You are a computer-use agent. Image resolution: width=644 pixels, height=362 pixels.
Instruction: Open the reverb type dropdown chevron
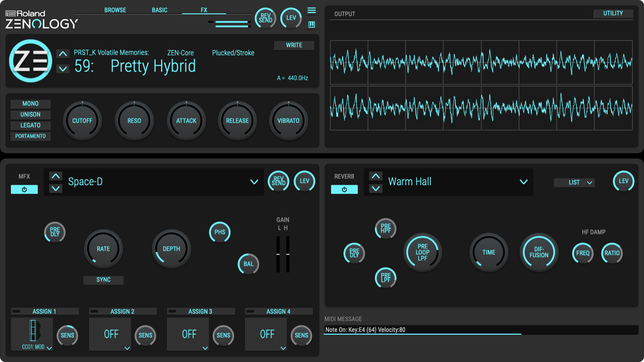tap(523, 182)
